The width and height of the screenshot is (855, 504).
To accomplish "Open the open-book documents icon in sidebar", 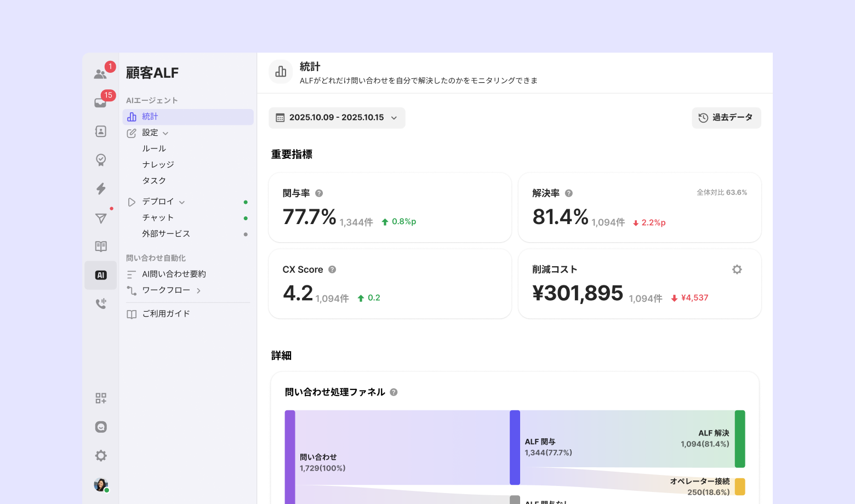I will [101, 247].
